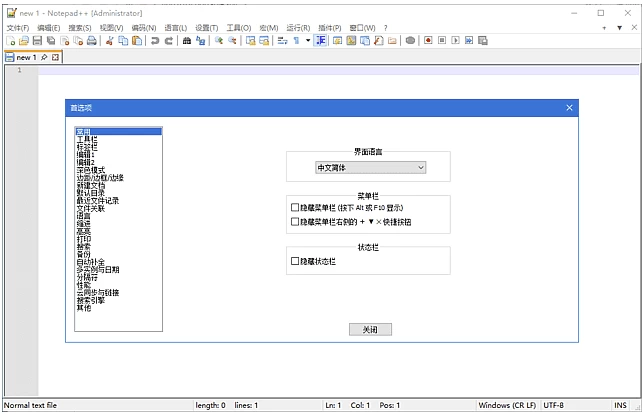Toggle the highlighted indent guide icon

321,41
